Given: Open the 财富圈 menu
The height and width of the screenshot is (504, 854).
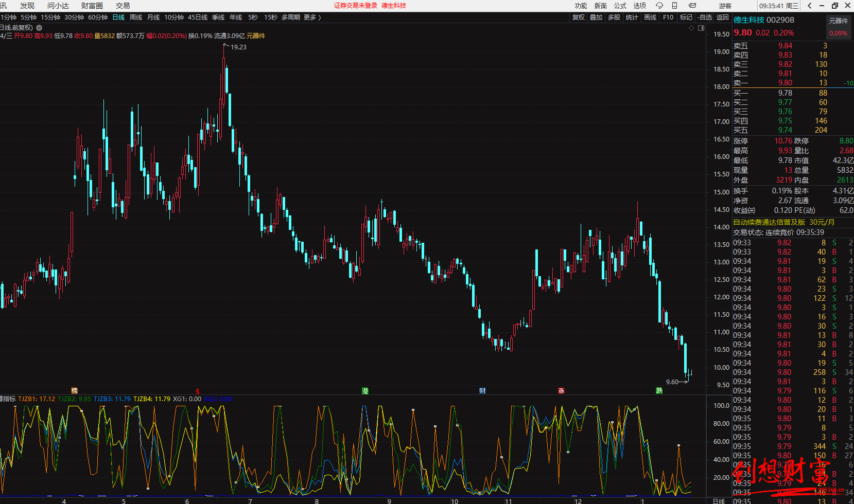Looking at the screenshot, I should coord(92,6).
